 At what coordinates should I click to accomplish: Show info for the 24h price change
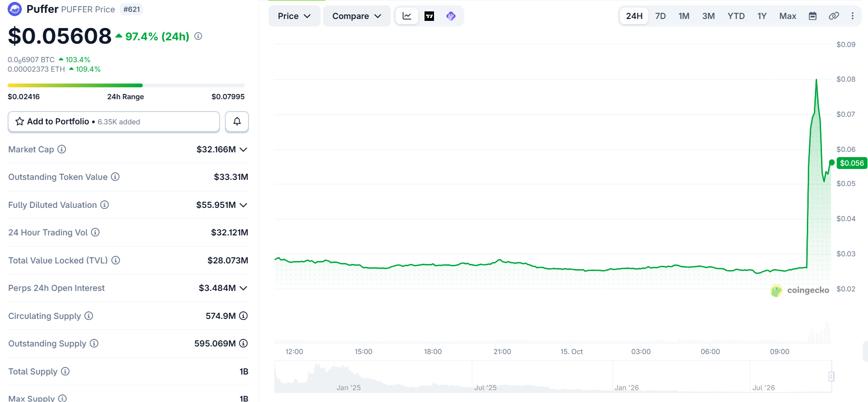[198, 36]
